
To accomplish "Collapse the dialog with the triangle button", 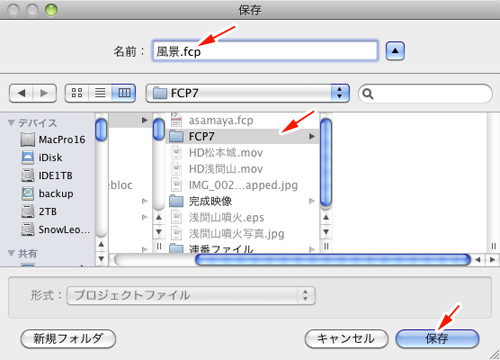I will pos(395,51).
